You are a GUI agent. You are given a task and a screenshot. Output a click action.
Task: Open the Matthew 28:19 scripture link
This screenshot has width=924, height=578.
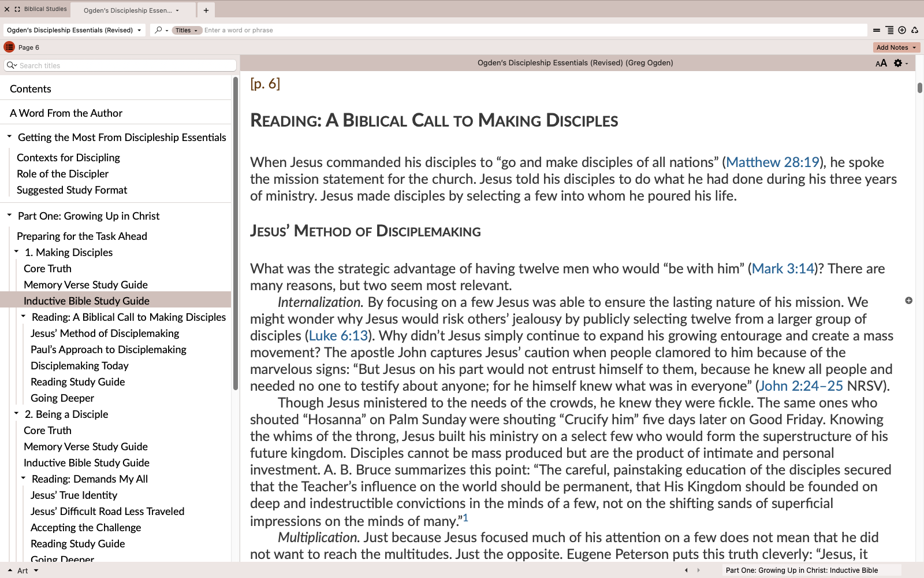coord(772,162)
